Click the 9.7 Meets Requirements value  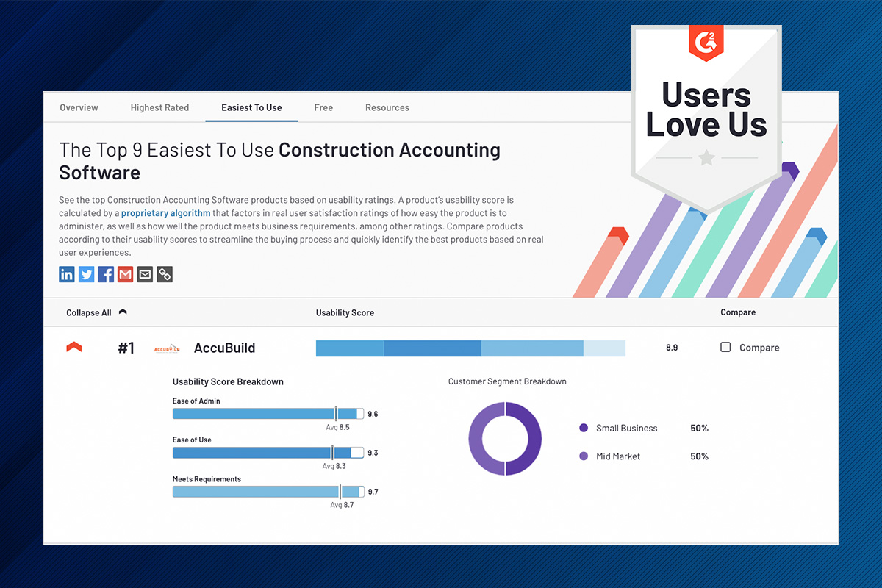373,492
